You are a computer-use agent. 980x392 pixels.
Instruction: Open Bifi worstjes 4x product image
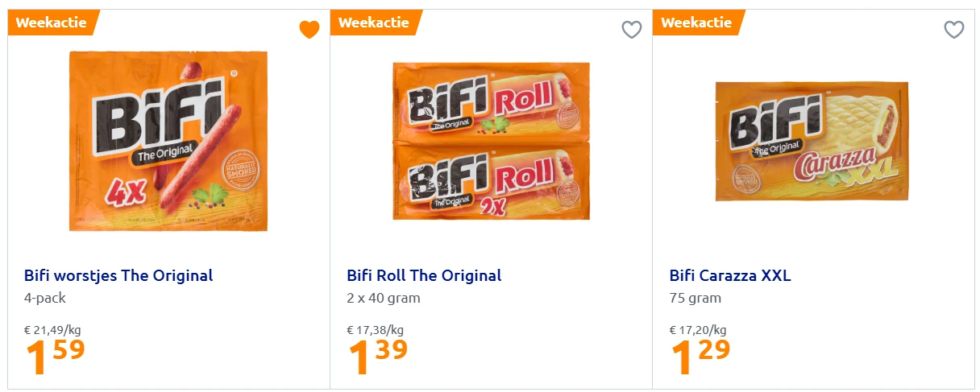coord(168,142)
